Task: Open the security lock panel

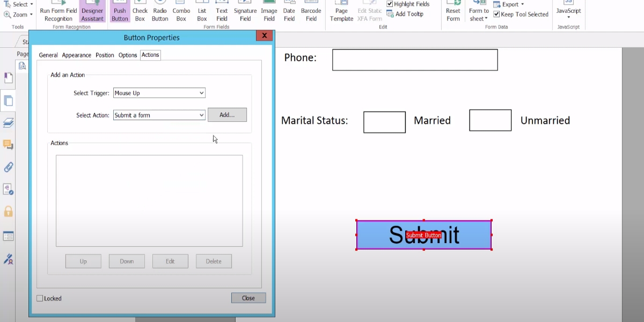Action: [x=8, y=212]
